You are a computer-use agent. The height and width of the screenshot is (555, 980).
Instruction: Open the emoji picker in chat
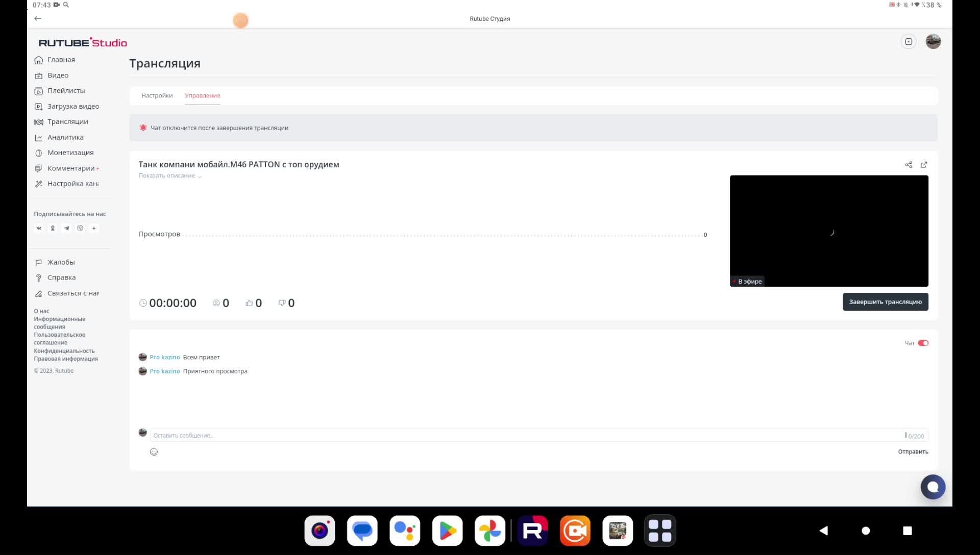click(154, 452)
